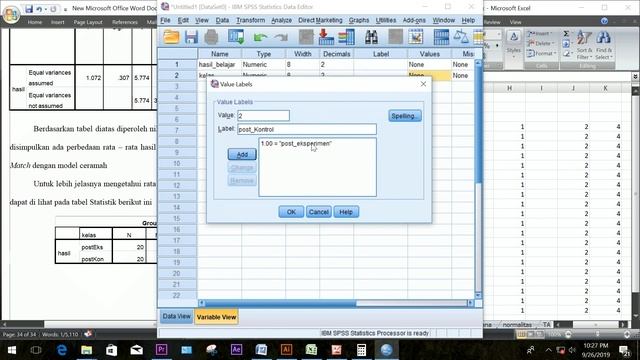The height and width of the screenshot is (360, 640).
Task: Click row 2 header in Variable View
Action: pos(177,76)
